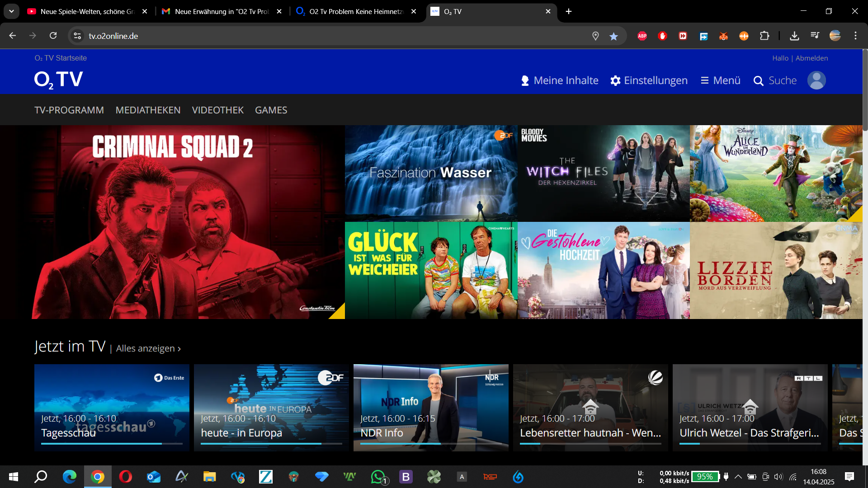View site information icon

click(x=77, y=36)
